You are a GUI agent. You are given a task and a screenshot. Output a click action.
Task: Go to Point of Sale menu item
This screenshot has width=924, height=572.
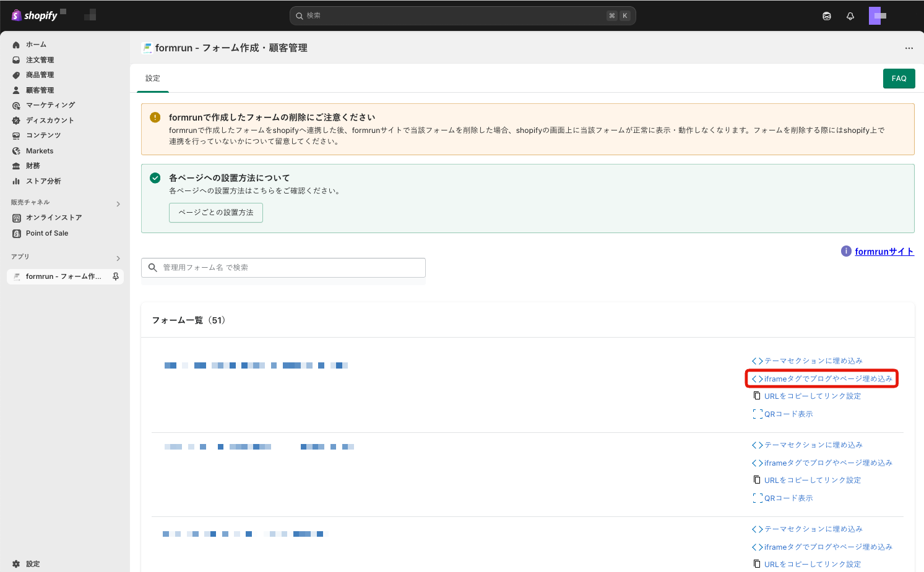click(x=47, y=233)
